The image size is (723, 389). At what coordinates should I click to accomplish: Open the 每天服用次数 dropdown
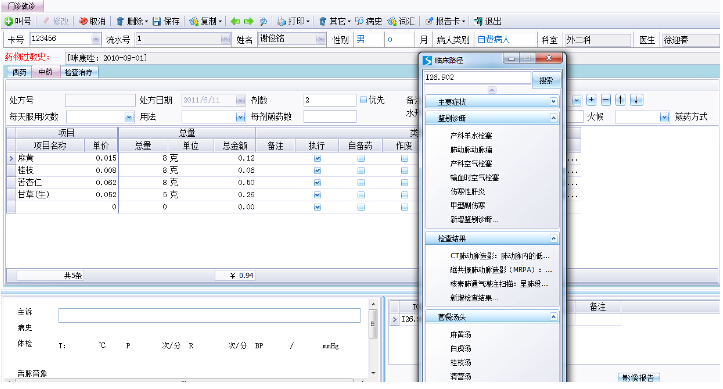(129, 118)
